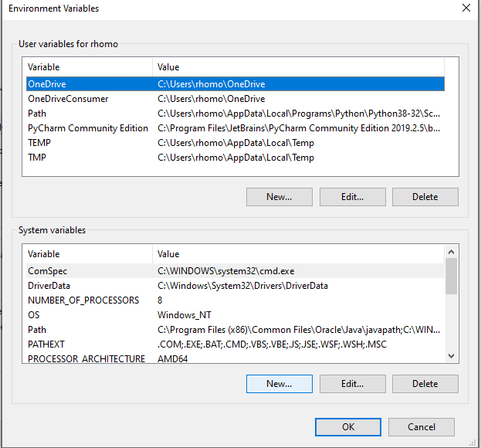Click the system variables scrollbar thumb
The width and height of the screenshot is (481, 448).
[451, 277]
